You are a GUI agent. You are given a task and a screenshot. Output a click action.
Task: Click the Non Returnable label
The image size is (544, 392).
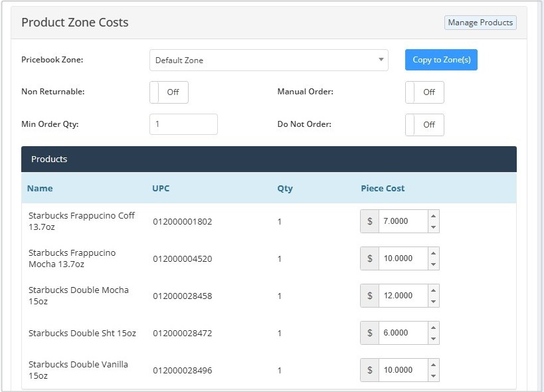(53, 92)
